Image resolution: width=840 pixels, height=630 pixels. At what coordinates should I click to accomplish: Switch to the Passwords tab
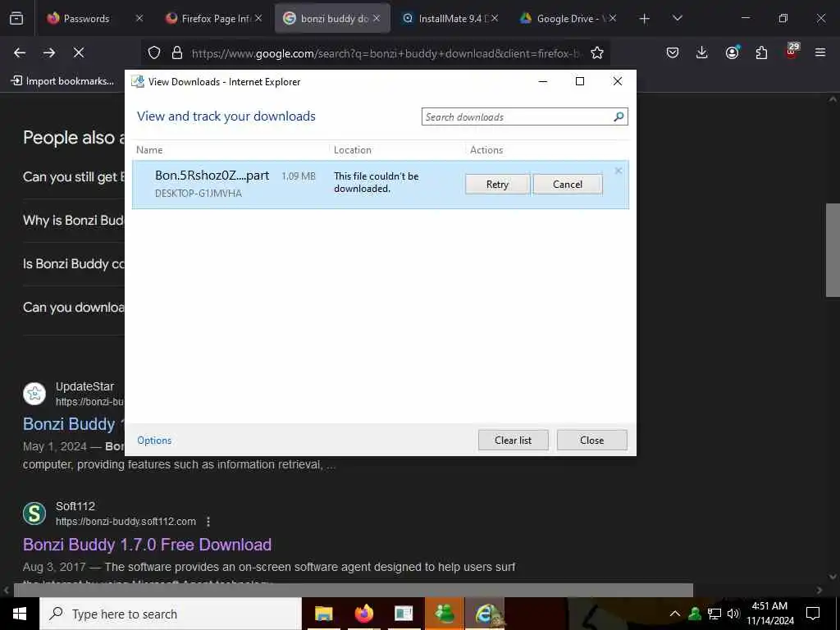[96, 18]
